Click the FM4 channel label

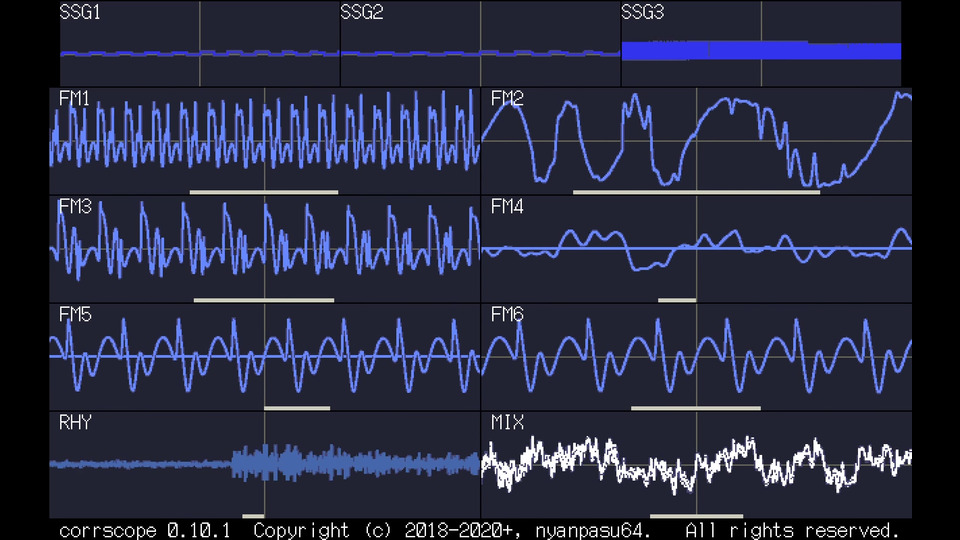(507, 206)
